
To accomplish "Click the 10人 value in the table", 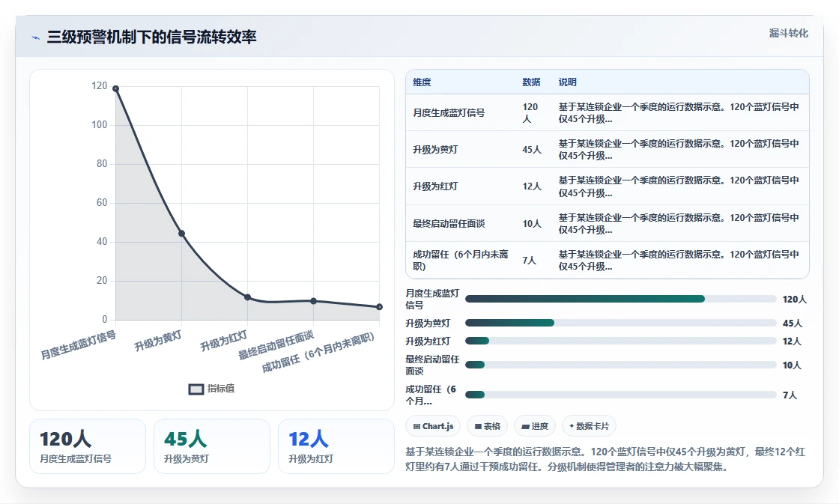I will [x=532, y=224].
